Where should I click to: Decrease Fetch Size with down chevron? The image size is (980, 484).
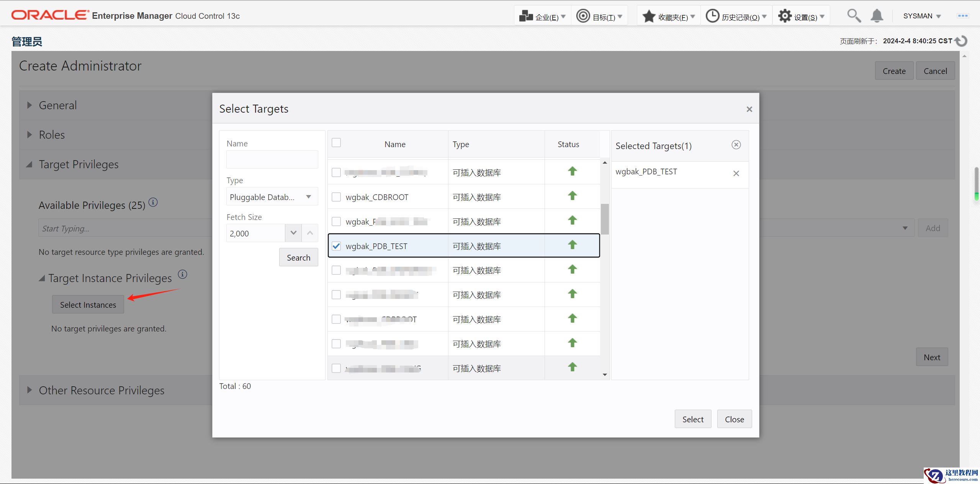(293, 233)
